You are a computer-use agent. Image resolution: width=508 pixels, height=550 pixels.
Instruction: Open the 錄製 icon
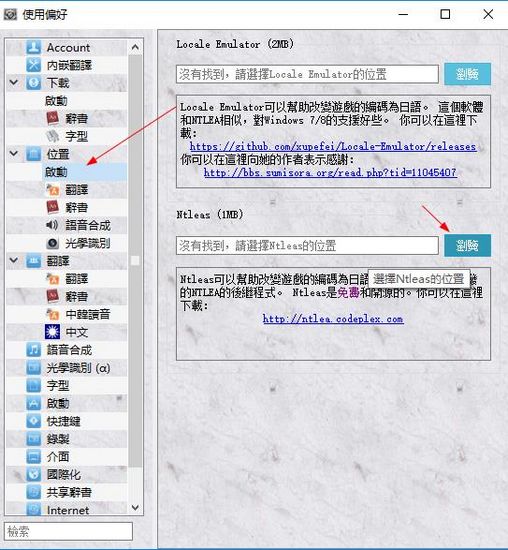(x=34, y=439)
